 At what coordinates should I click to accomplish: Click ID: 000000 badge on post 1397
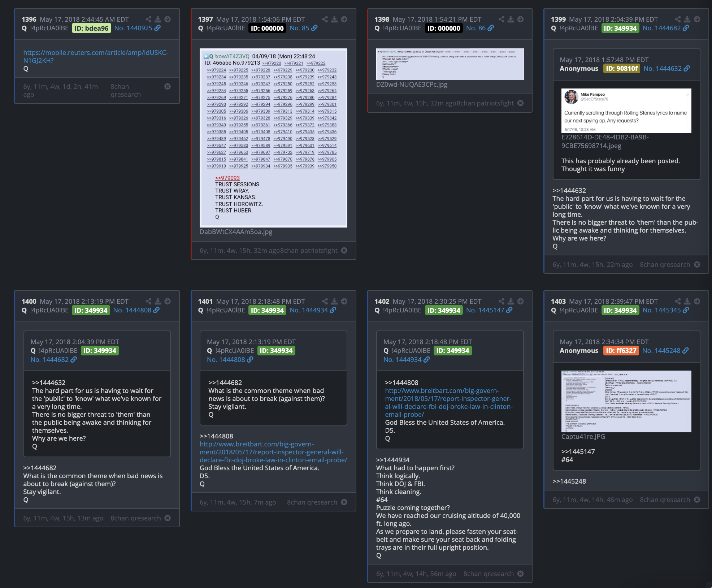267,28
